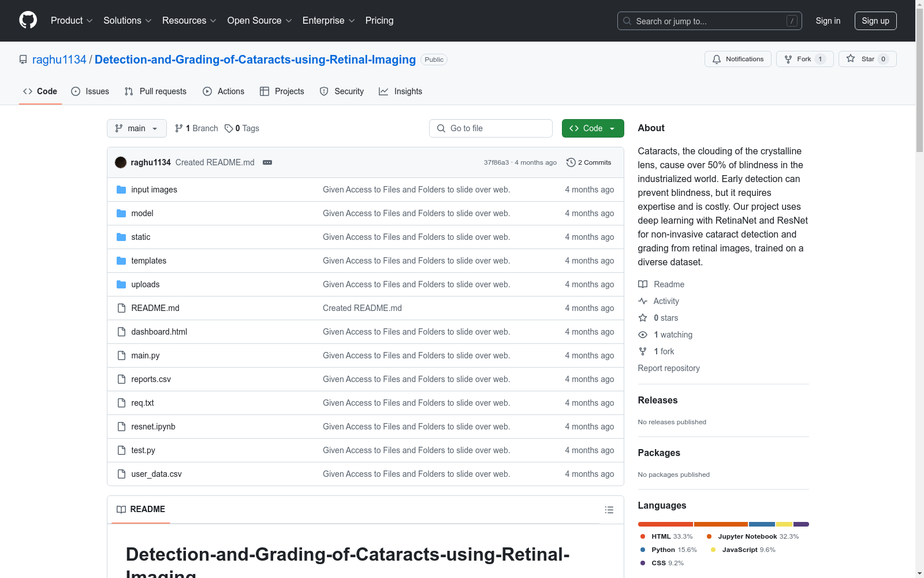Open the Resources navigation dropdown
Viewport: 924px width, 578px height.
click(189, 20)
